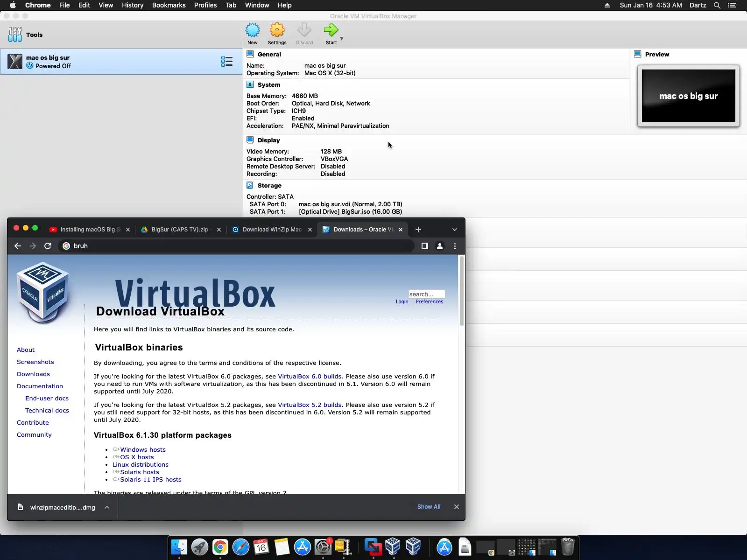Expand the Chrome tab search chevron
Image resolution: width=747 pixels, height=560 pixels.
(x=455, y=230)
